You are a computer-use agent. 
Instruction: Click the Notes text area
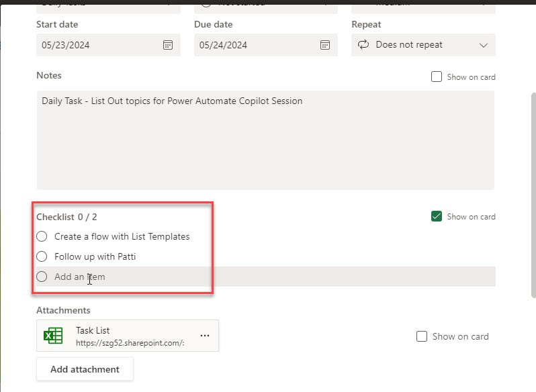[265, 140]
